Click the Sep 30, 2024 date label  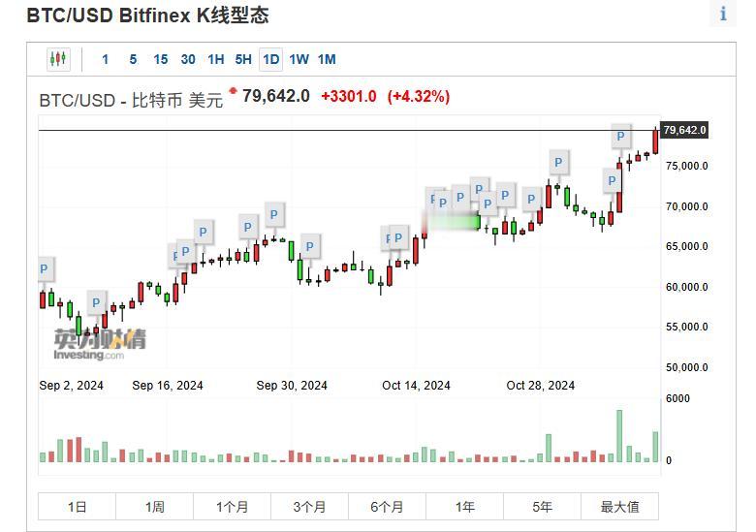pyautogui.click(x=292, y=386)
